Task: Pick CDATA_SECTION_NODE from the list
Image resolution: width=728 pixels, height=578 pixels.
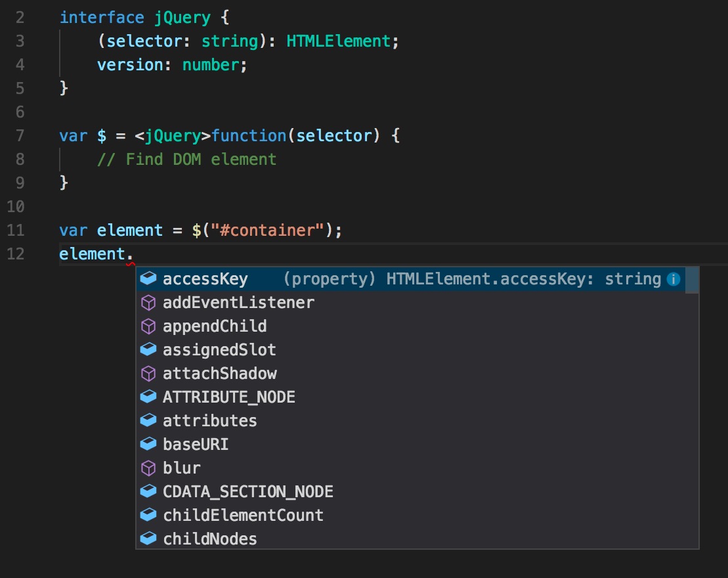Action: [x=411, y=491]
